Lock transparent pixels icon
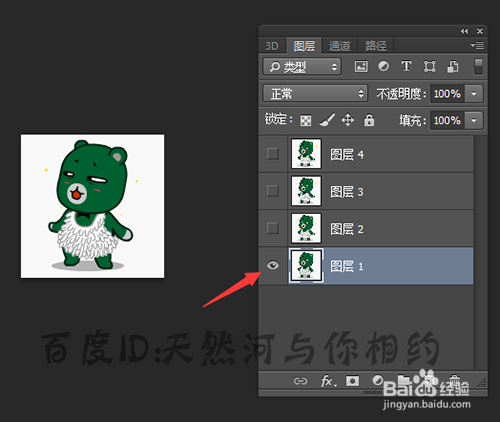The image size is (500, 422). point(306,120)
